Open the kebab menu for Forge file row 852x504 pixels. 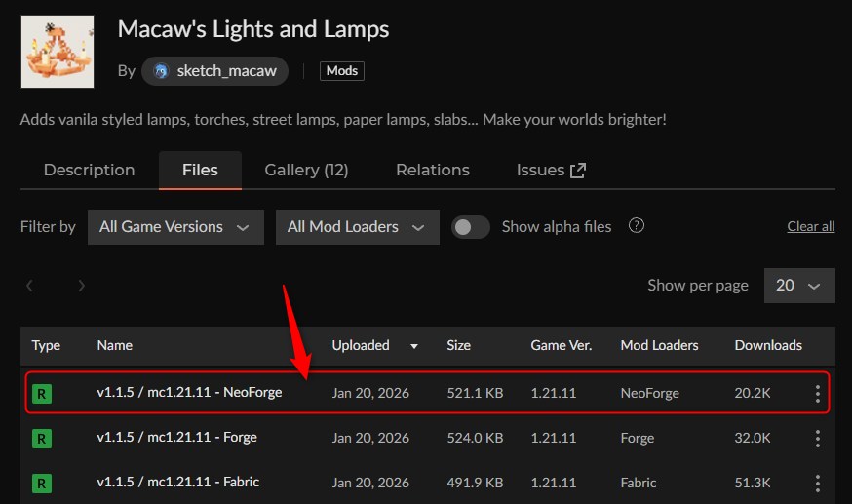pyautogui.click(x=817, y=439)
